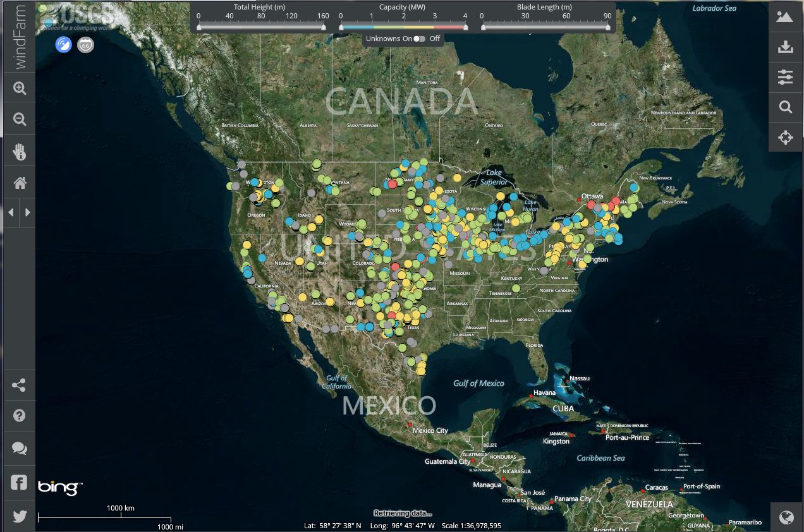Image resolution: width=804 pixels, height=532 pixels.
Task: Open the filter settings panel
Action: click(786, 77)
